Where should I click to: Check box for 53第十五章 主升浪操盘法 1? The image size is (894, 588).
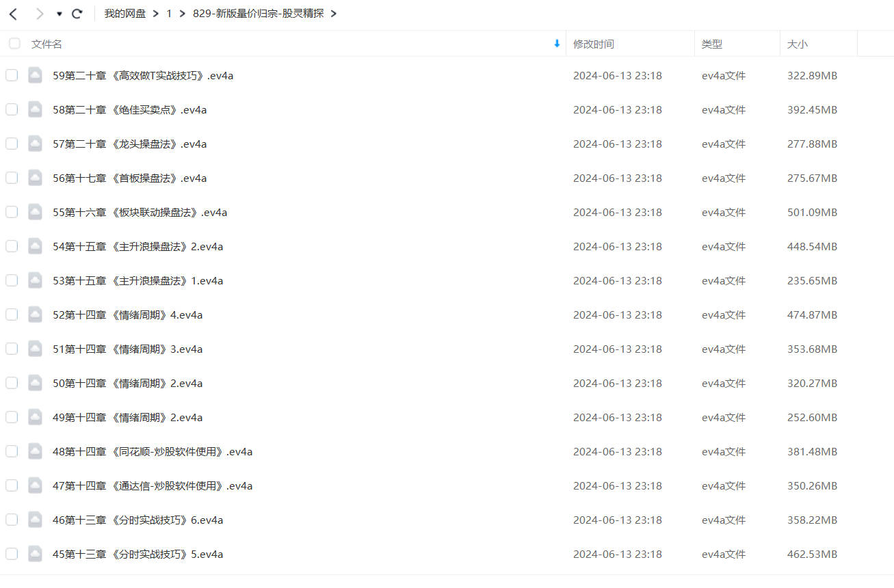tap(12, 280)
